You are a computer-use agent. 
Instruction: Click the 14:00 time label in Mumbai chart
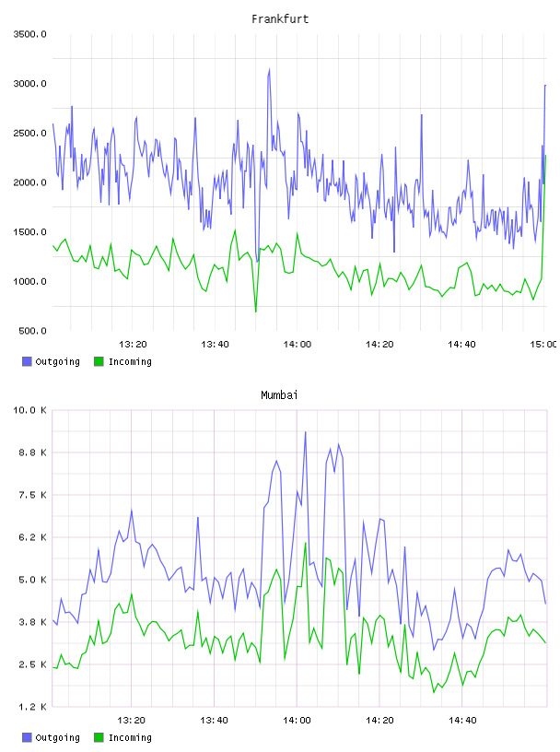click(297, 720)
